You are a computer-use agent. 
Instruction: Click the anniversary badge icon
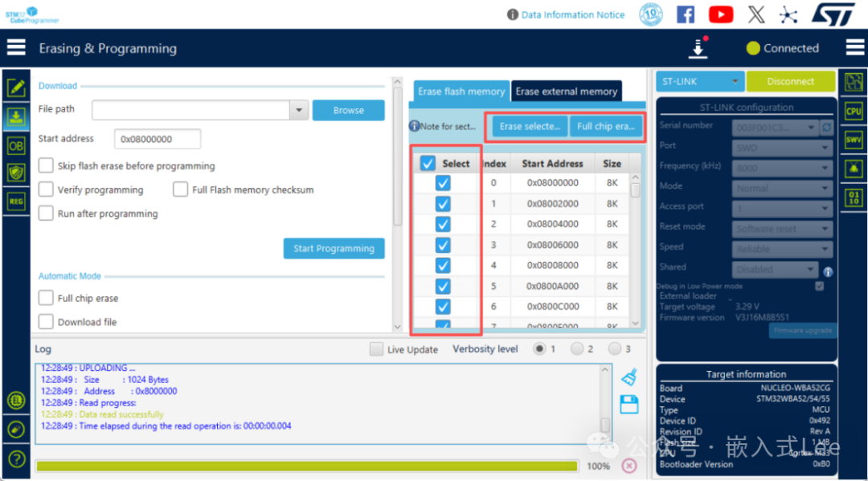[x=651, y=14]
